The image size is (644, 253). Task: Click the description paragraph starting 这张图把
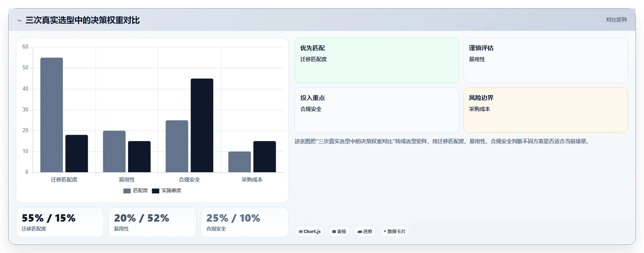coord(442,141)
